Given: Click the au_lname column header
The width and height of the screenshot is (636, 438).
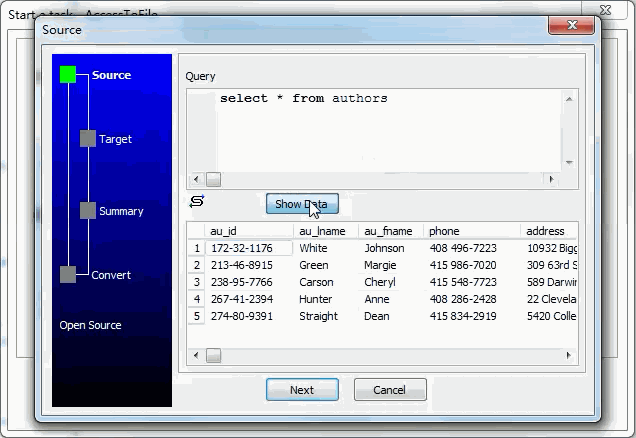Looking at the screenshot, I should pos(326,231).
